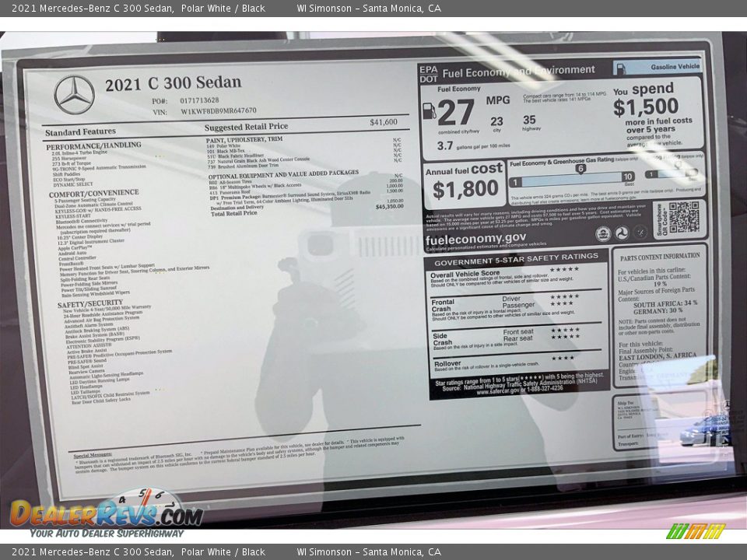Screen dimensions: 747x560
Task: Click the fuel pump icon beside 27 MPG
Action: pyautogui.click(x=429, y=111)
